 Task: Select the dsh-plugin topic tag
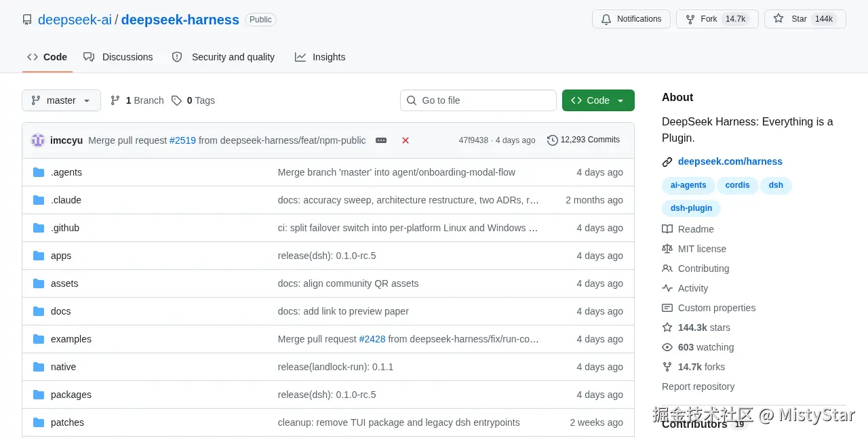(x=691, y=208)
